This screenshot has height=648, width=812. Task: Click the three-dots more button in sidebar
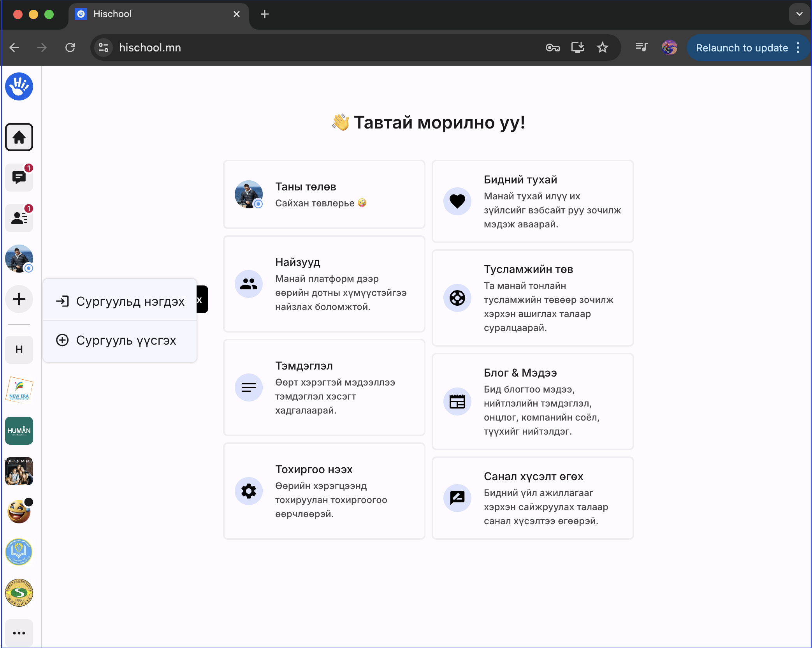(x=19, y=633)
